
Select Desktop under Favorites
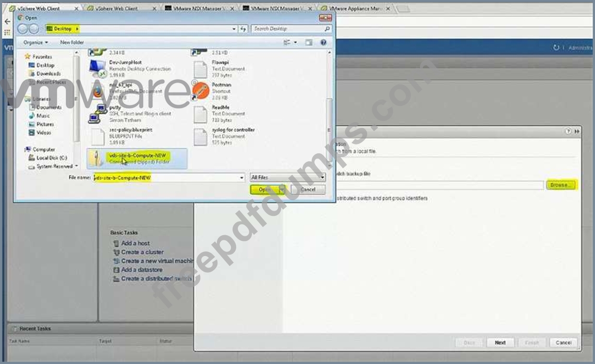coord(45,65)
